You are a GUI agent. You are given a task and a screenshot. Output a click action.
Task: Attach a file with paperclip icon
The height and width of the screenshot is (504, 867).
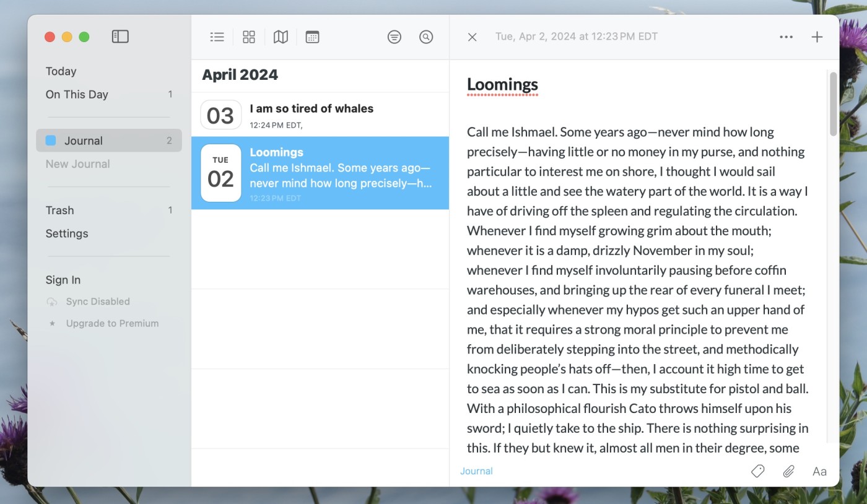(x=788, y=471)
